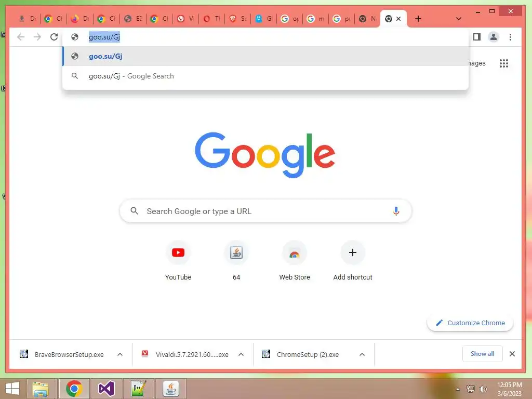Open Visual Studio from the taskbar
The height and width of the screenshot is (399, 532).
106,389
